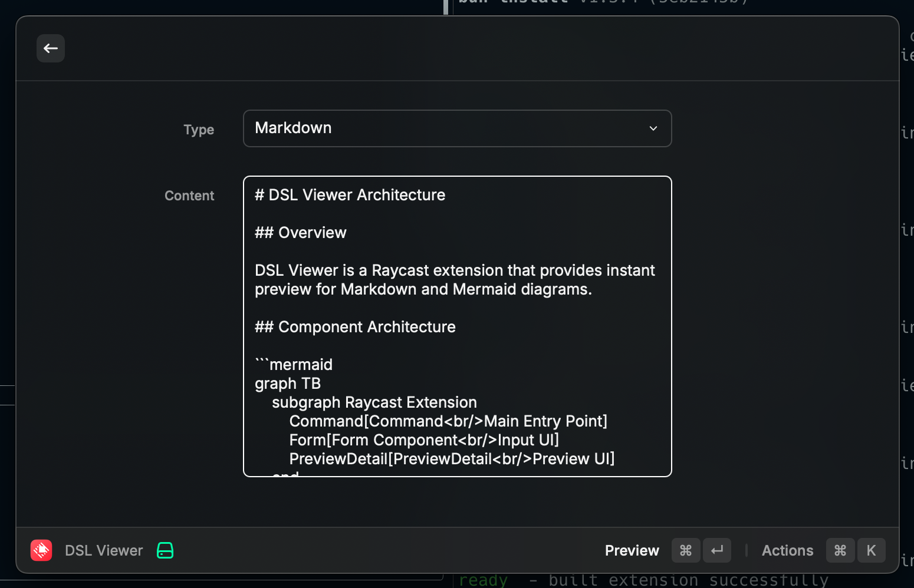
Task: Click the '## Component Architecture' line
Action: [355, 327]
